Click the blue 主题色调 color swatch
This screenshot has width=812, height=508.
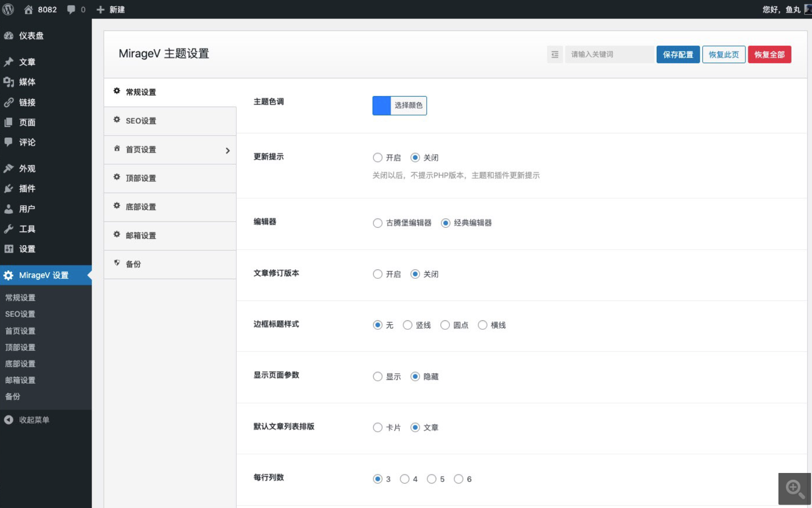click(x=382, y=106)
